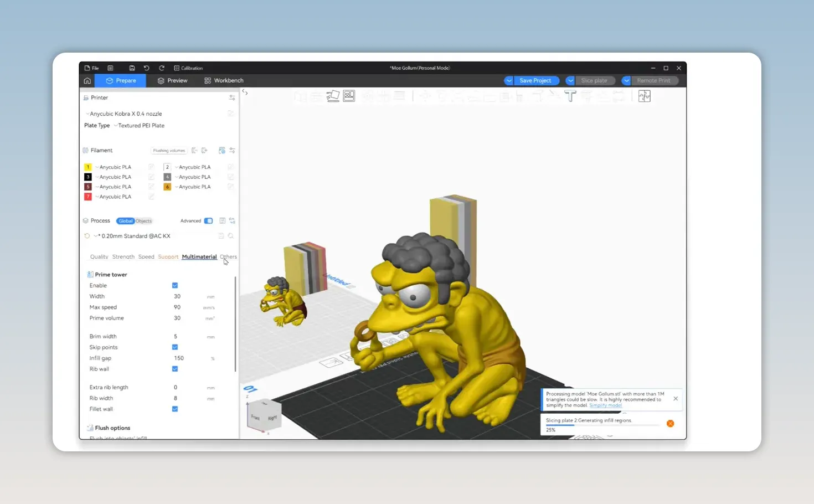Open the Remote Print dropdown arrow
The height and width of the screenshot is (504, 814).
point(626,81)
